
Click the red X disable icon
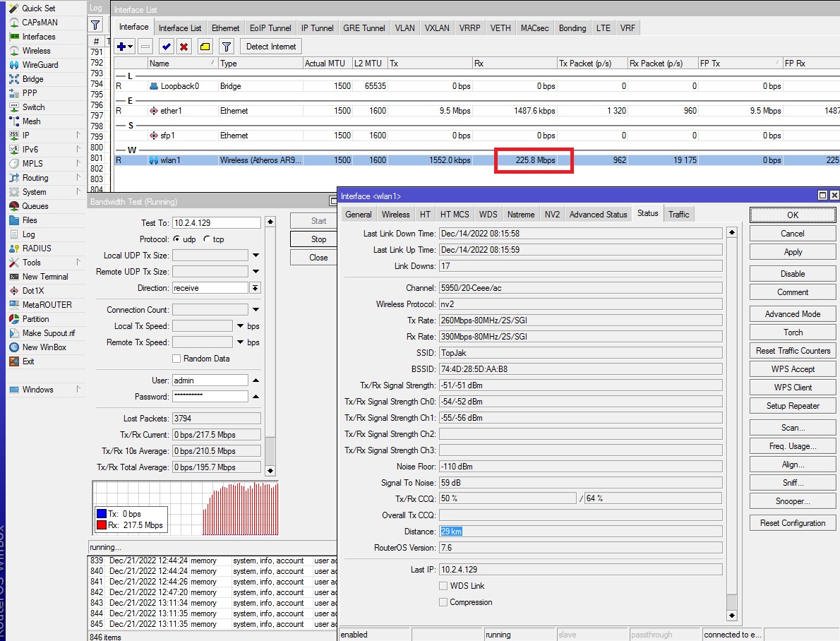click(x=184, y=47)
